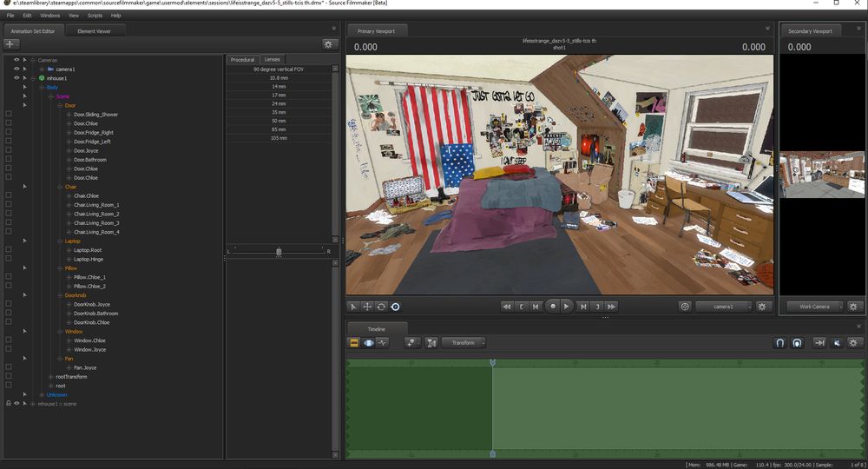Choose the 50 mm lens preset
The image size is (868, 469).
tap(278, 121)
